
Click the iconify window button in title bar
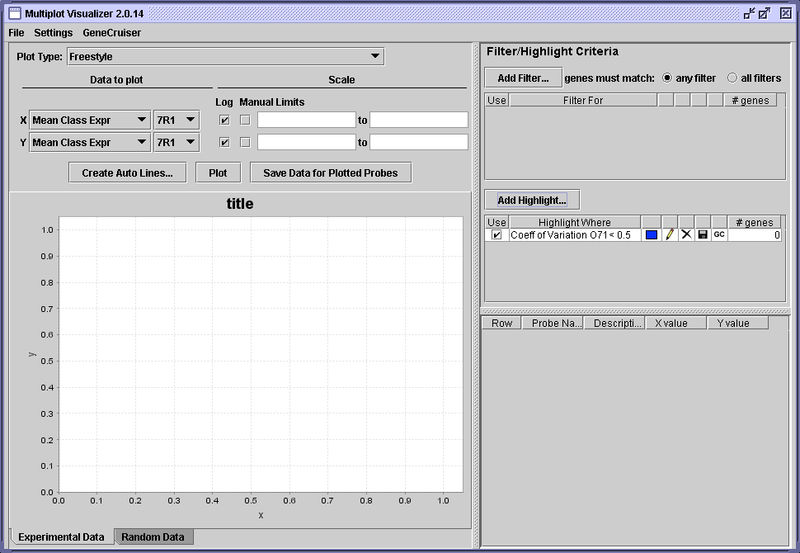[x=749, y=14]
